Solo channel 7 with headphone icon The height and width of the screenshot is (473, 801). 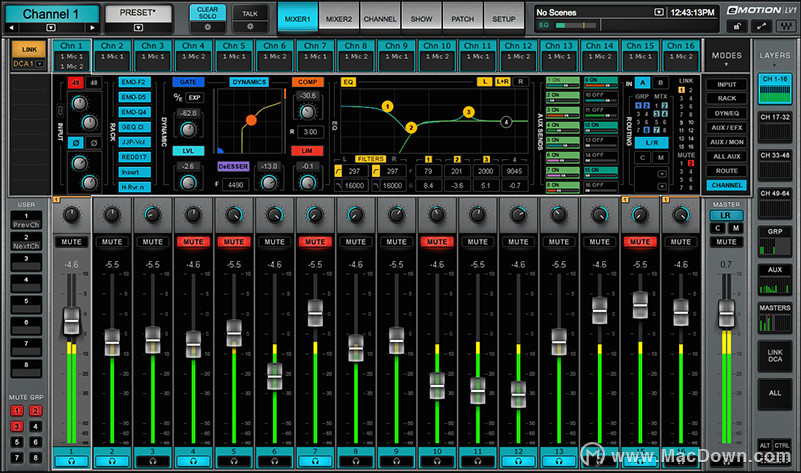tap(315, 461)
